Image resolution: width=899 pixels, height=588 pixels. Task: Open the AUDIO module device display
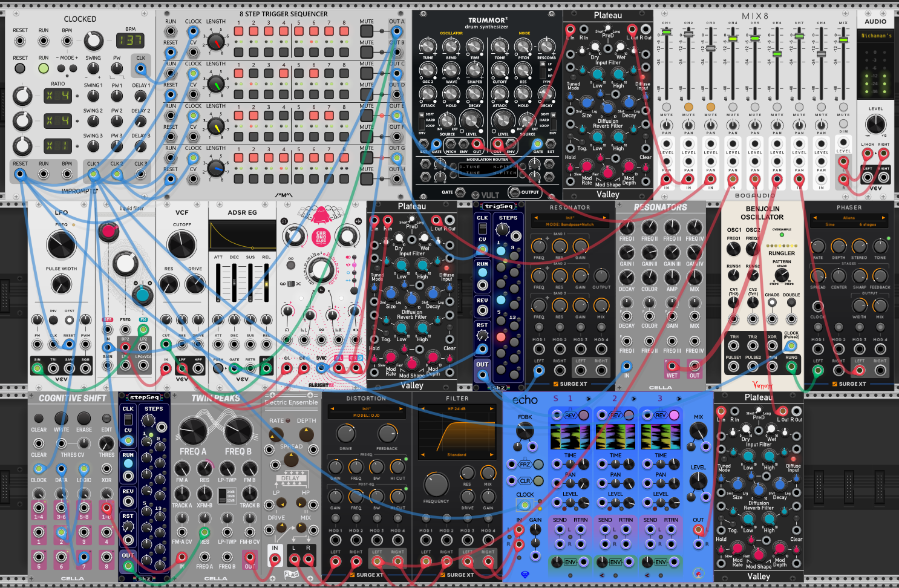pos(875,36)
